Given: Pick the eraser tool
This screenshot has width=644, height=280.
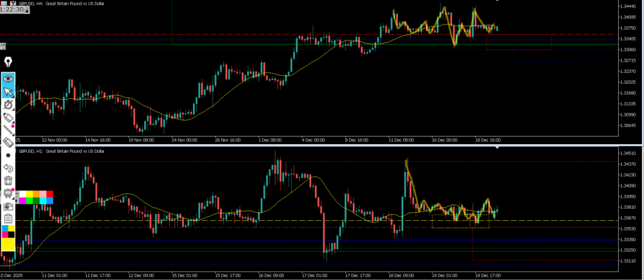Looking at the screenshot, I should [x=8, y=143].
